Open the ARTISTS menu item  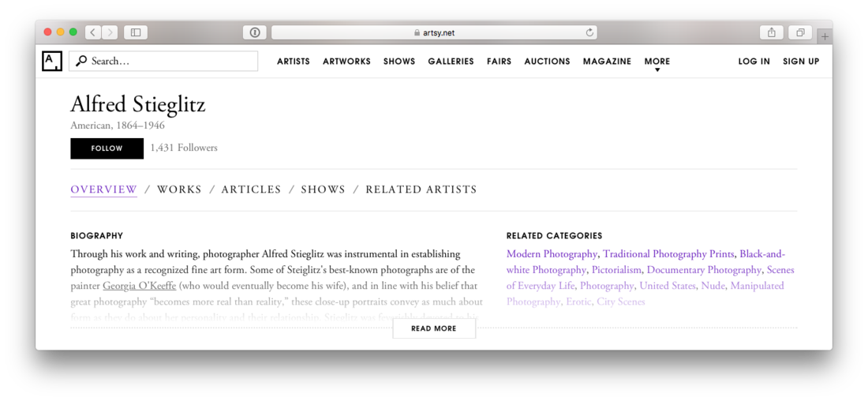click(294, 62)
